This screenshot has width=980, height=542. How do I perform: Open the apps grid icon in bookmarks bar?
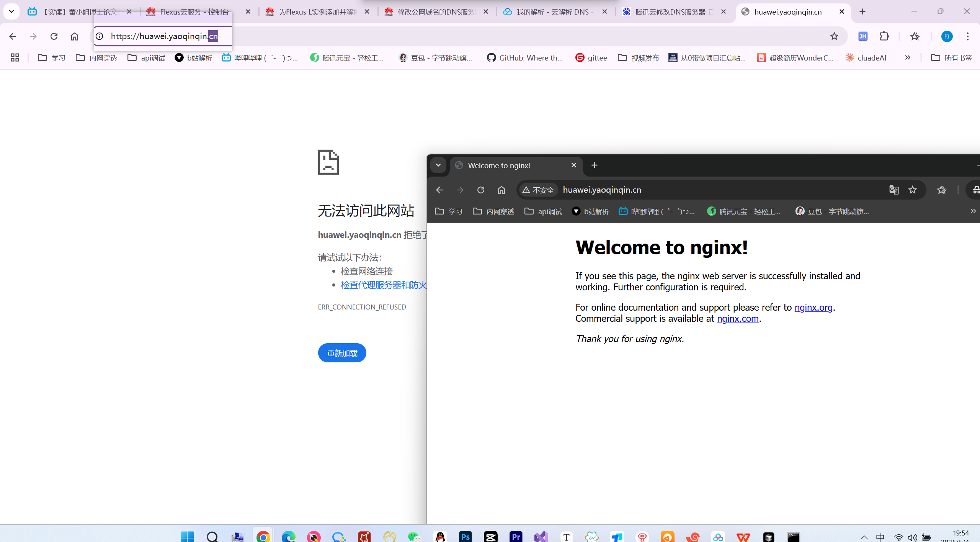(15, 58)
